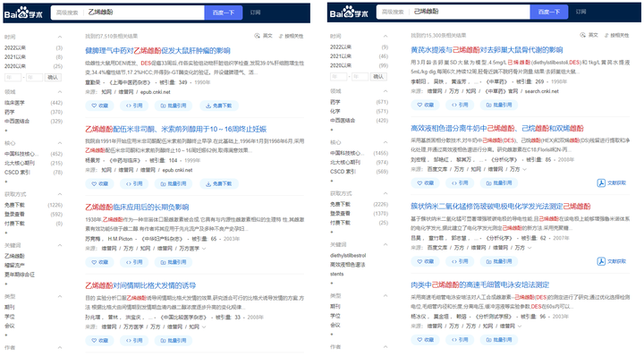644x356 pixels.
Task: Click the 文献获取 PDF icon under 高效液相色谱 result
Action: tap(601, 182)
